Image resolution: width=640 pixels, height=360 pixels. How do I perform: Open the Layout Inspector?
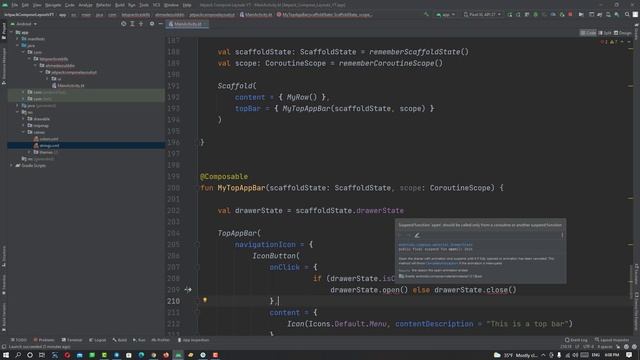pos(612,340)
